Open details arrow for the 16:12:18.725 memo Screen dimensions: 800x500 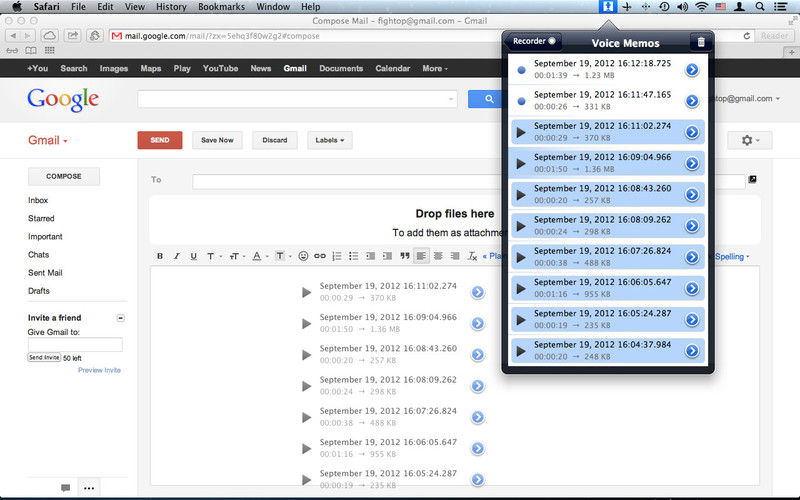tap(692, 69)
